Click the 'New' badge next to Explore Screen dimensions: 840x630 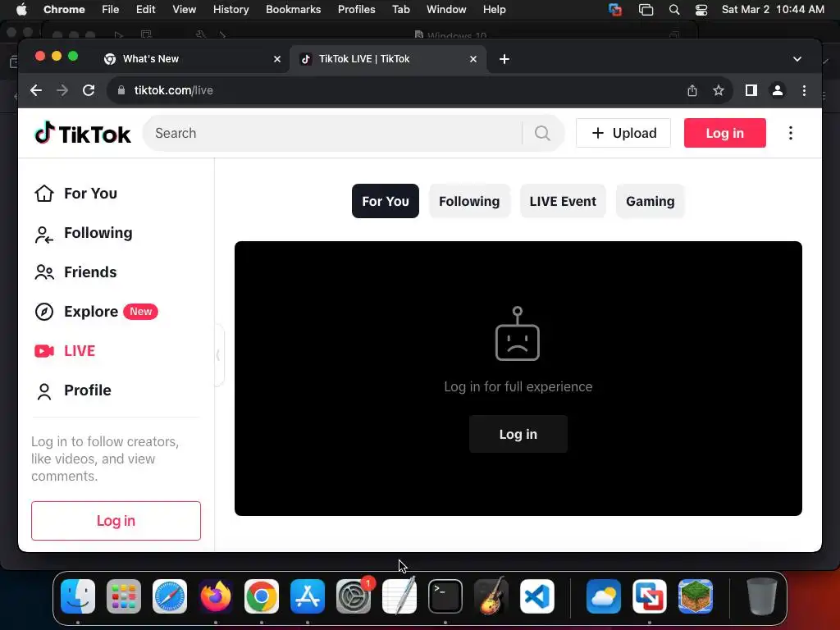[x=141, y=312]
